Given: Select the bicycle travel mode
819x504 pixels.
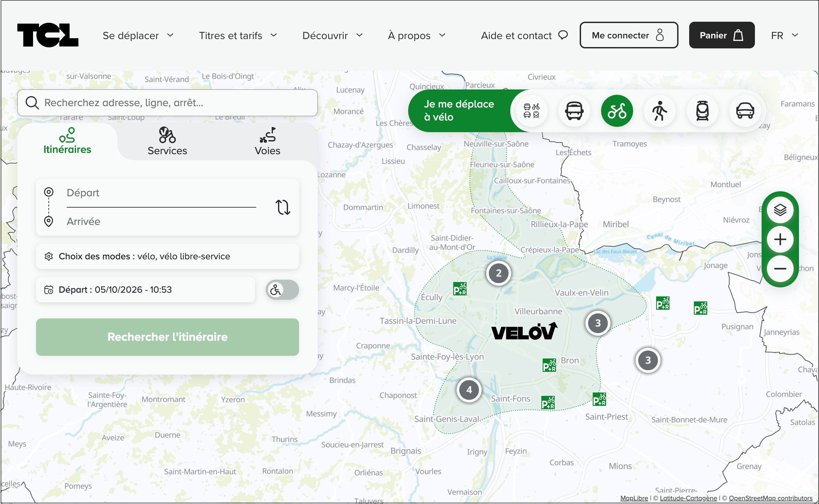Looking at the screenshot, I should pyautogui.click(x=617, y=111).
